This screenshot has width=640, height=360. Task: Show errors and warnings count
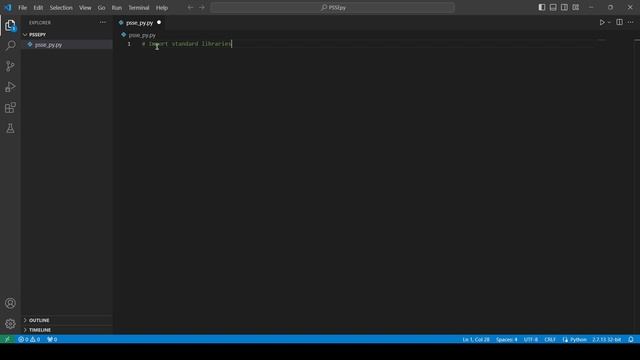pyautogui.click(x=29, y=339)
